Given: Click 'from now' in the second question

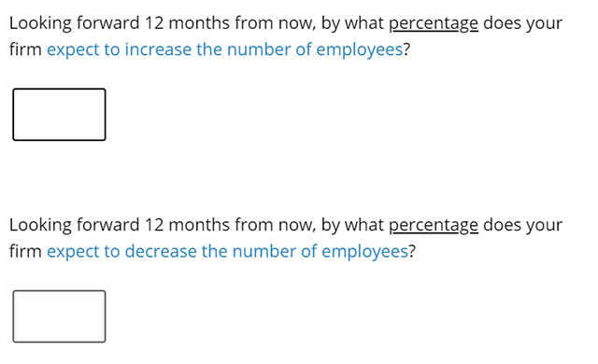Looking at the screenshot, I should [275, 225].
